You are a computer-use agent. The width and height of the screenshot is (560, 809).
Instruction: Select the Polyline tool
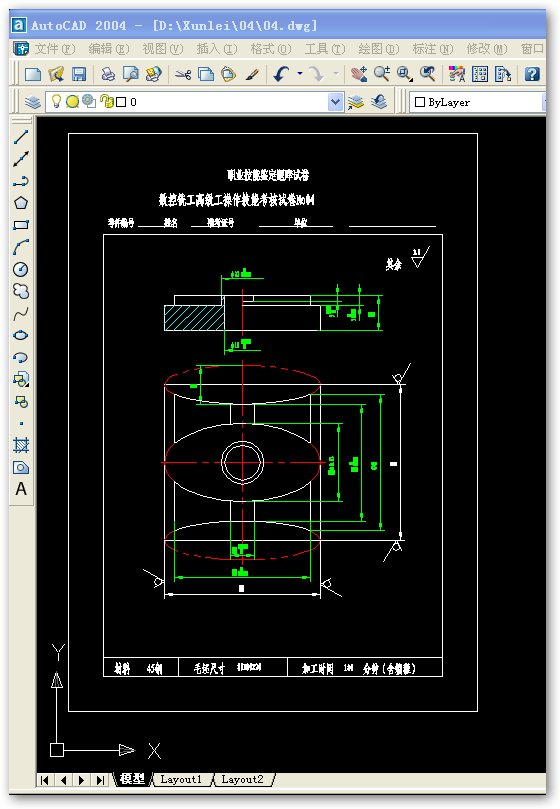pyautogui.click(x=21, y=181)
